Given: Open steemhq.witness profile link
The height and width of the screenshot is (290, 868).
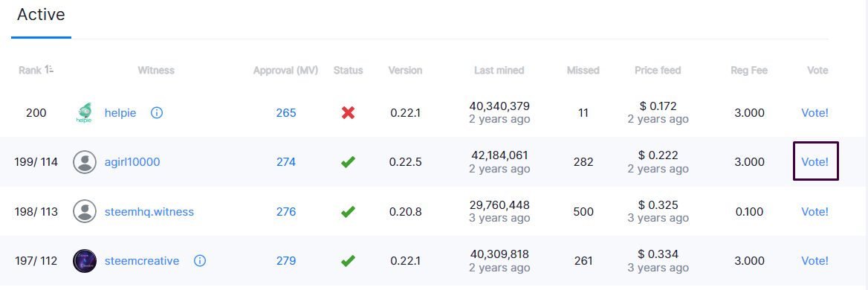Looking at the screenshot, I should click(149, 211).
